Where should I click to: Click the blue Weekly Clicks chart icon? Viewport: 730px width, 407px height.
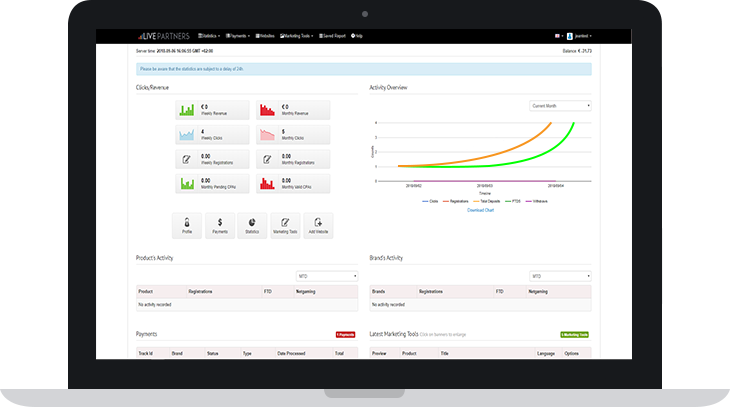[x=187, y=134]
